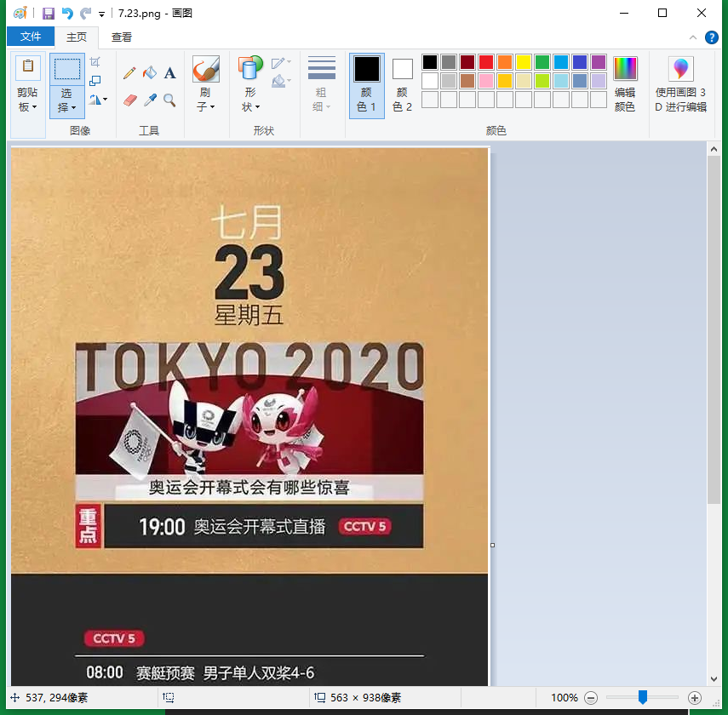Click the Save icon in title bar
This screenshot has height=715, width=728.
(x=49, y=13)
